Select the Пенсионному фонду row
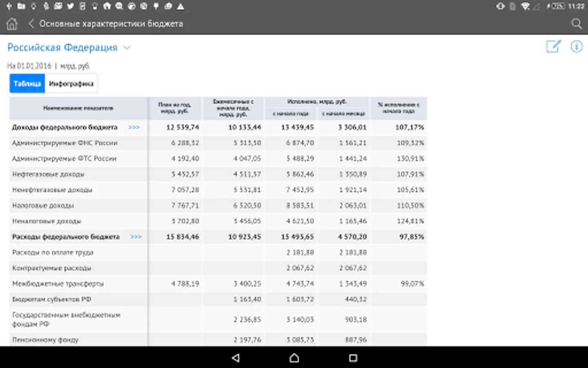Screen dimensions: 588x368 [x=218, y=339]
